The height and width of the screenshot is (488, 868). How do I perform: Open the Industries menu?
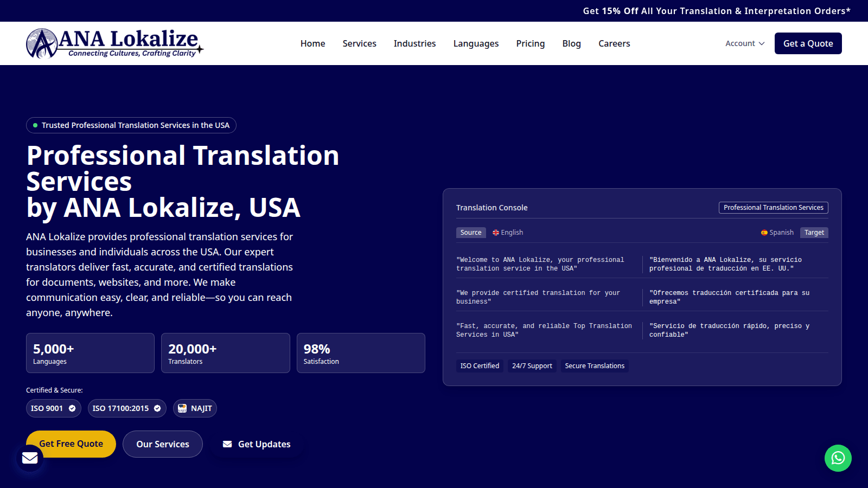[x=414, y=43]
